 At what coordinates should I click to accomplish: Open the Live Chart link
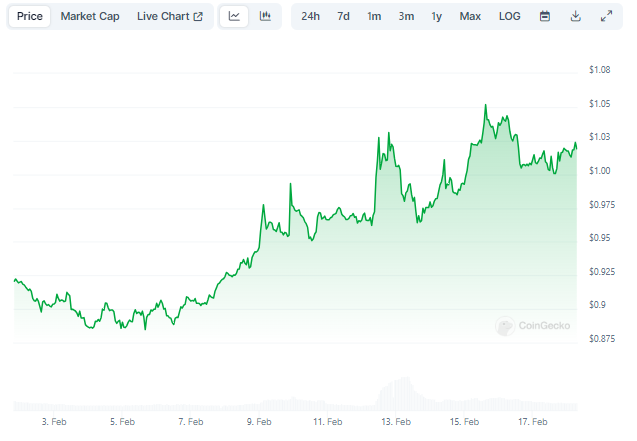(169, 16)
